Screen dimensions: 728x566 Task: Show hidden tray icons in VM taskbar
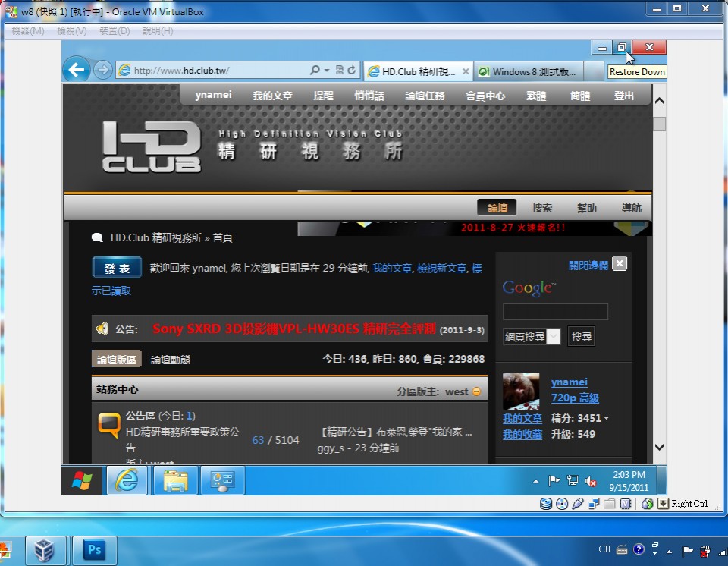click(x=536, y=482)
